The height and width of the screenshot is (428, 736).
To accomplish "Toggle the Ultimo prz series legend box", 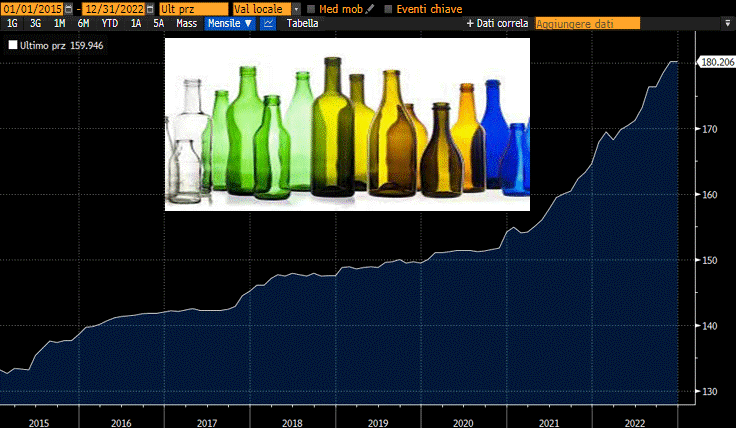I will pos(13,45).
